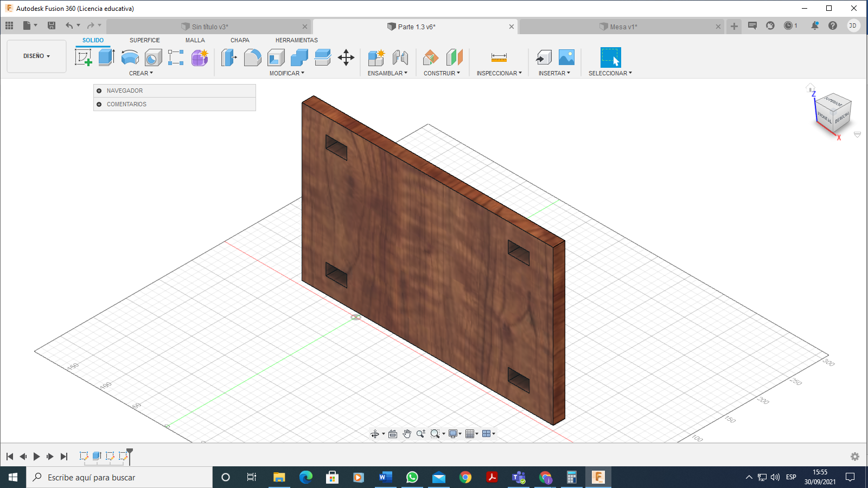Image resolution: width=868 pixels, height=488 pixels.
Task: Open the help question mark
Action: (833, 25)
